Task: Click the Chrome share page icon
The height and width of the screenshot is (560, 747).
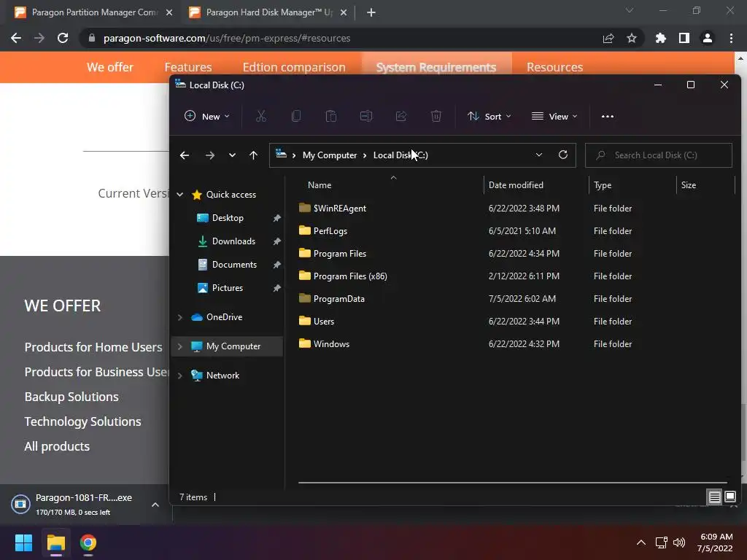Action: pyautogui.click(x=608, y=38)
